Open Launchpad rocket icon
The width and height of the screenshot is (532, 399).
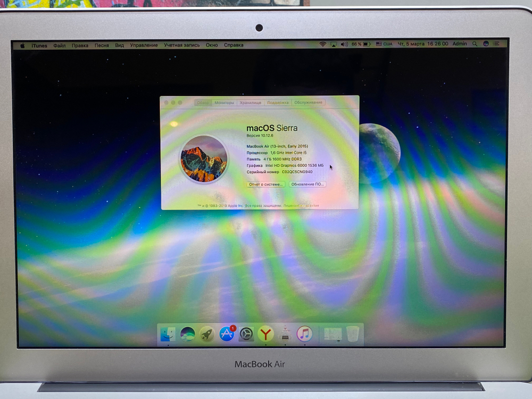tap(206, 334)
